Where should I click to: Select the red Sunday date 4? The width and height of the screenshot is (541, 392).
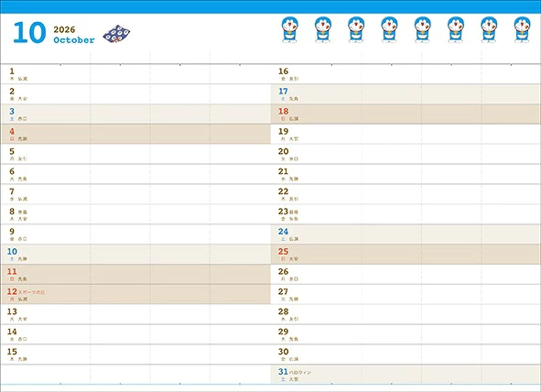(x=12, y=132)
